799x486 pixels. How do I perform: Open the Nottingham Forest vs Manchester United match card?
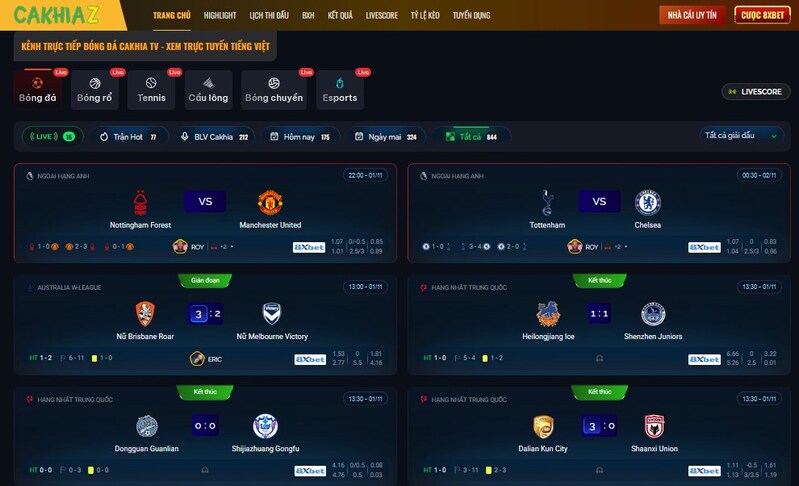coord(205,213)
